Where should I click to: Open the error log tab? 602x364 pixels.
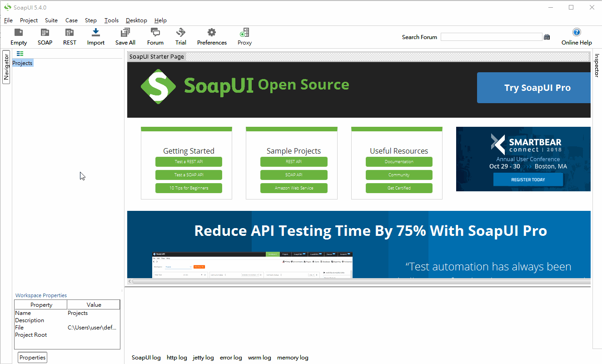coord(231,358)
